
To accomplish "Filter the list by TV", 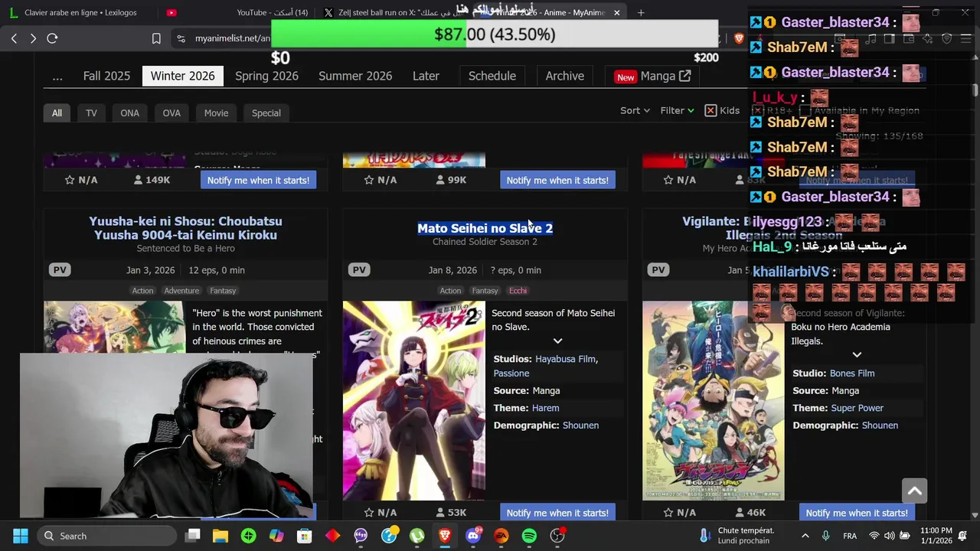I will (91, 112).
